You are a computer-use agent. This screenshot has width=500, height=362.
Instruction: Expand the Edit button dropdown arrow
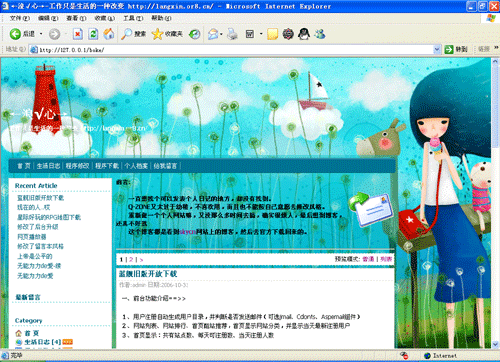(261, 34)
